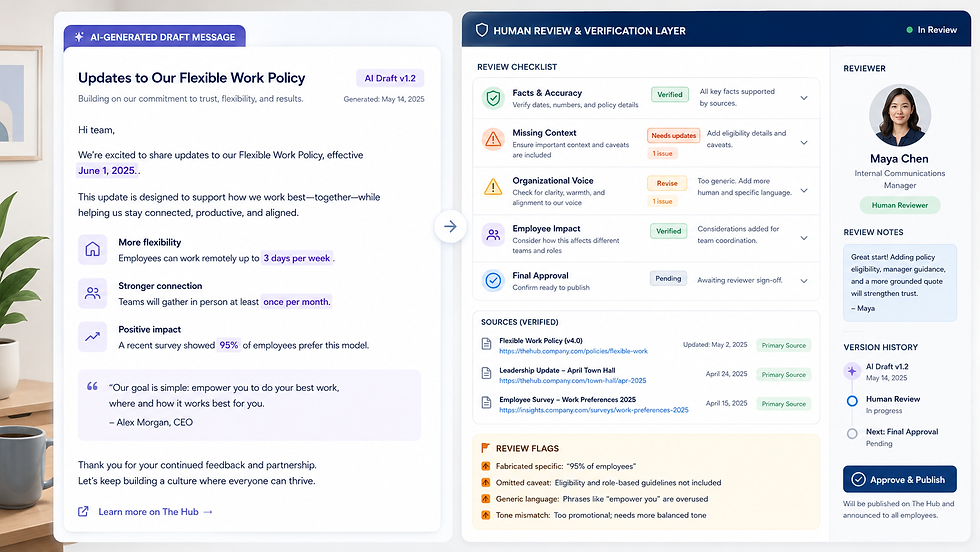Click the Human Reviewer badge

coord(900,205)
